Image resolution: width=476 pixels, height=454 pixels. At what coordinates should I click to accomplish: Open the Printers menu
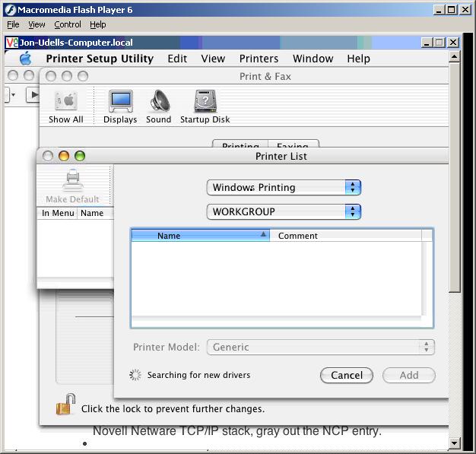(259, 59)
